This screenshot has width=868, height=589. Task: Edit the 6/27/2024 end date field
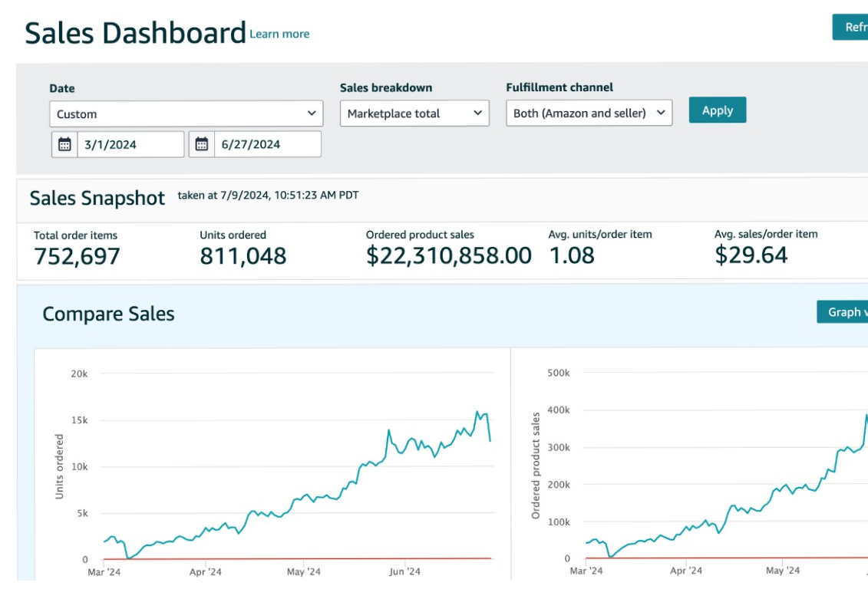[267, 144]
